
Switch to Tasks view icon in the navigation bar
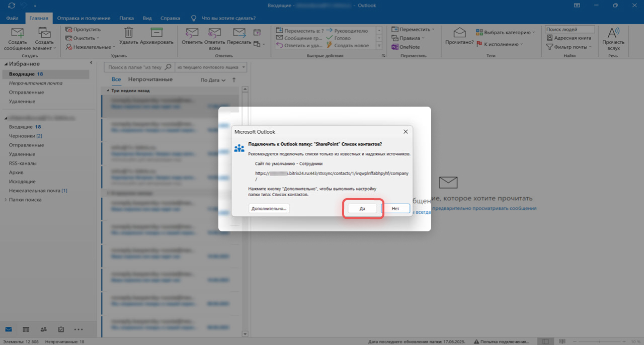pyautogui.click(x=61, y=329)
